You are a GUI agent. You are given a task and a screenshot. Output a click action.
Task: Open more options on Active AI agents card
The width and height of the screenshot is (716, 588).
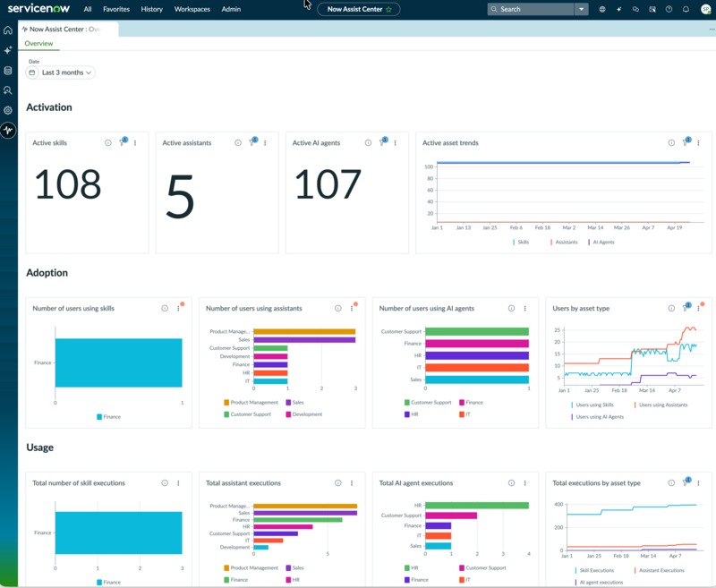point(395,143)
